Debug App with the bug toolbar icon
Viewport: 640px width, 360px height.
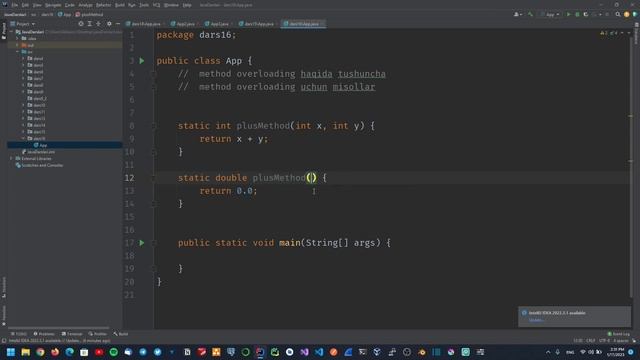point(577,14)
